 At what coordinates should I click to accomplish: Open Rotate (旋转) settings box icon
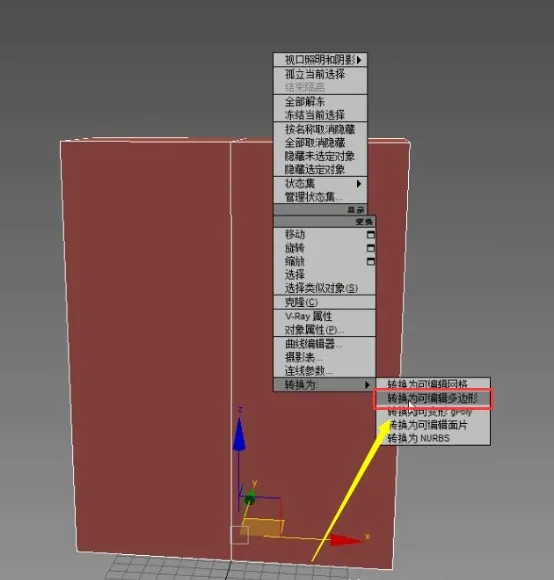[371, 248]
